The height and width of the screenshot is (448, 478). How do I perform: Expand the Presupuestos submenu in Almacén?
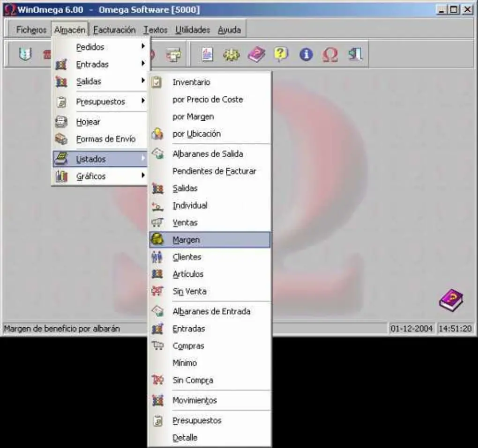(101, 102)
